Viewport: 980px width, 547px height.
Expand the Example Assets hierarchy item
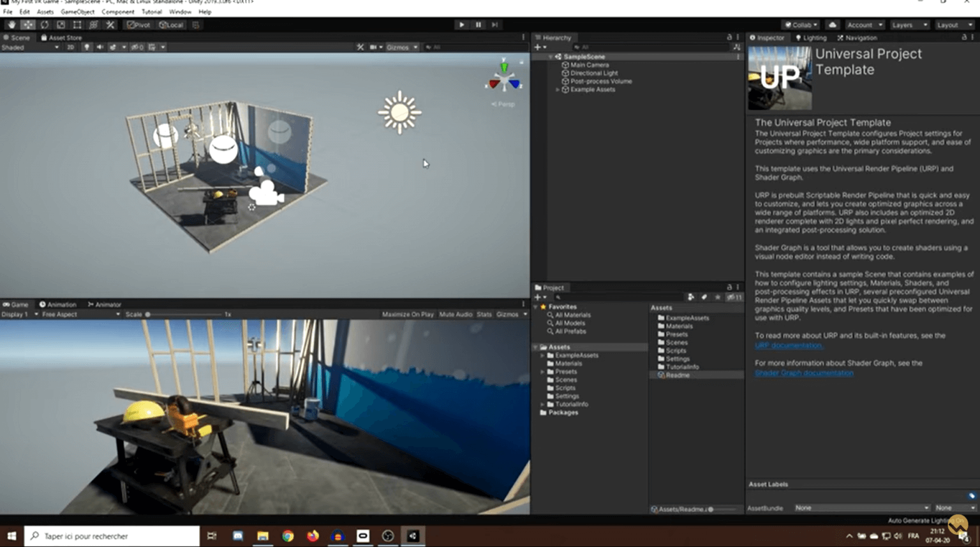point(558,90)
